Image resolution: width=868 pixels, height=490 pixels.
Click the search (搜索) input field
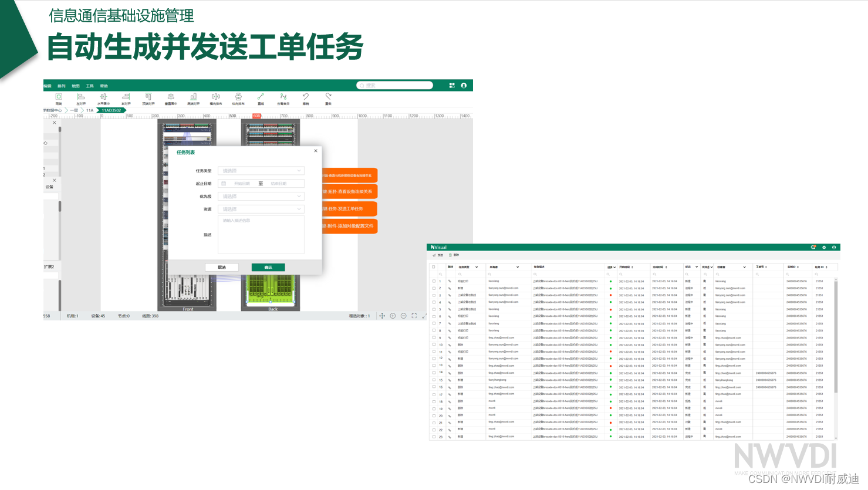click(394, 85)
